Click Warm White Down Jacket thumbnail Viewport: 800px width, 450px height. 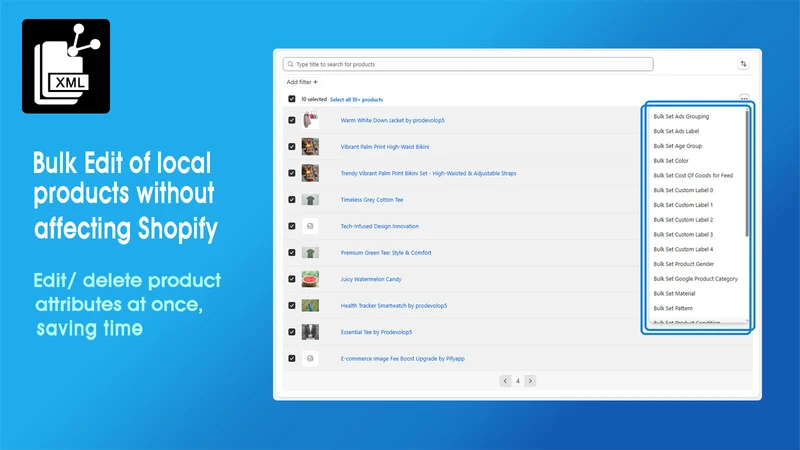click(x=310, y=120)
